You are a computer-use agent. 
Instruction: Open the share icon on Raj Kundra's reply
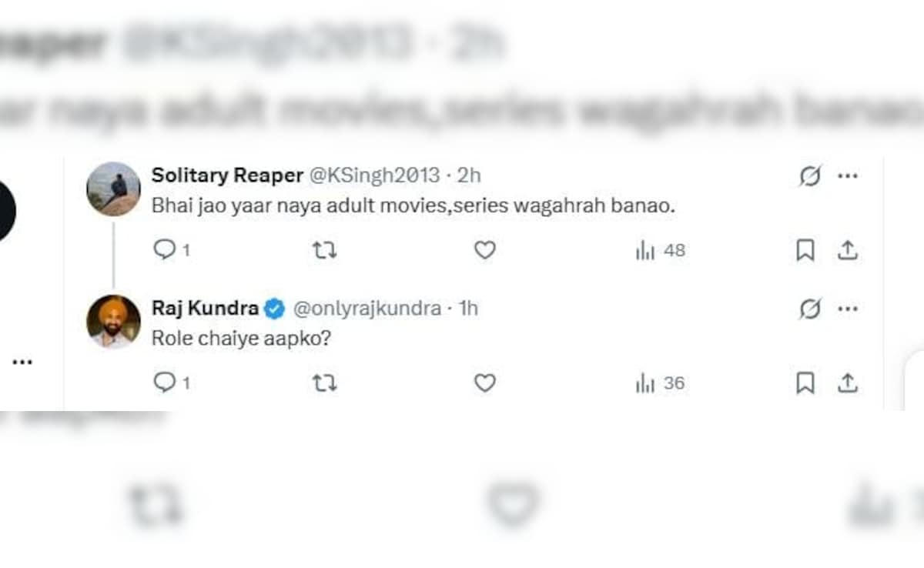848,383
